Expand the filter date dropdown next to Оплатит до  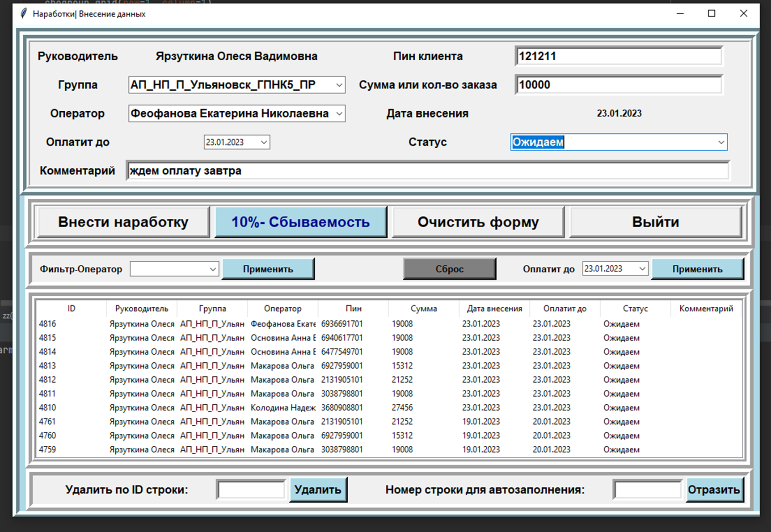click(643, 268)
